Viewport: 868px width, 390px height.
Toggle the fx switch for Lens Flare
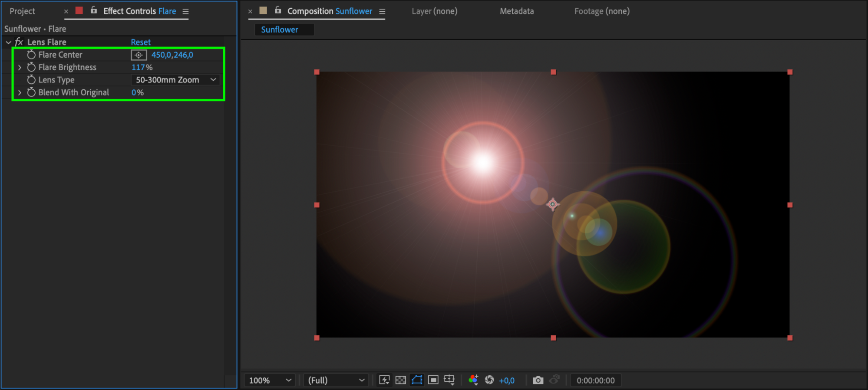(19, 42)
